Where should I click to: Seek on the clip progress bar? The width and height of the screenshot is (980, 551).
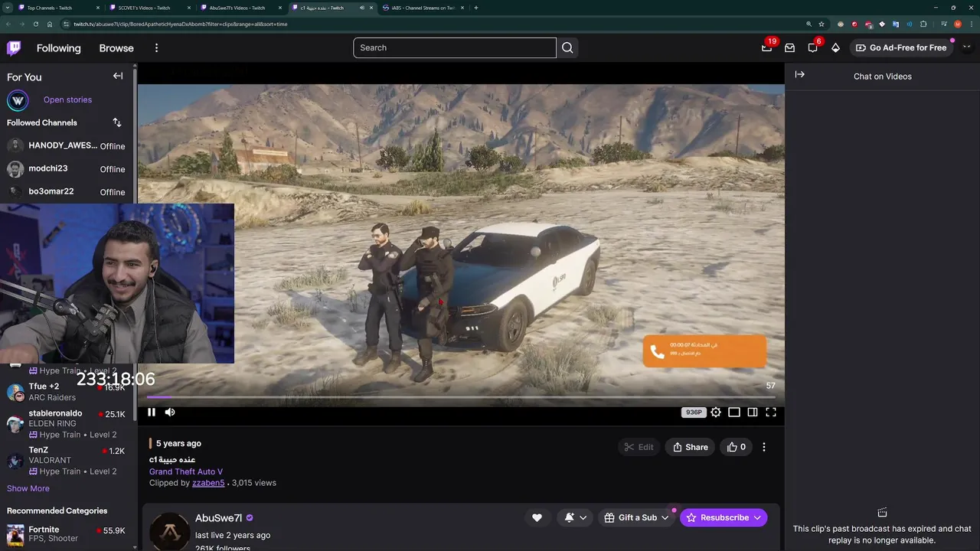[x=461, y=397]
